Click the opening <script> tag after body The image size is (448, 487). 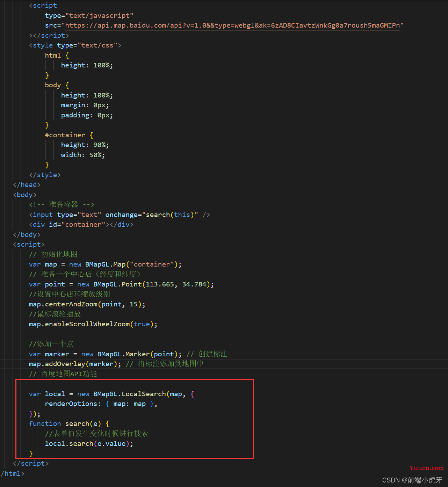pyautogui.click(x=29, y=245)
